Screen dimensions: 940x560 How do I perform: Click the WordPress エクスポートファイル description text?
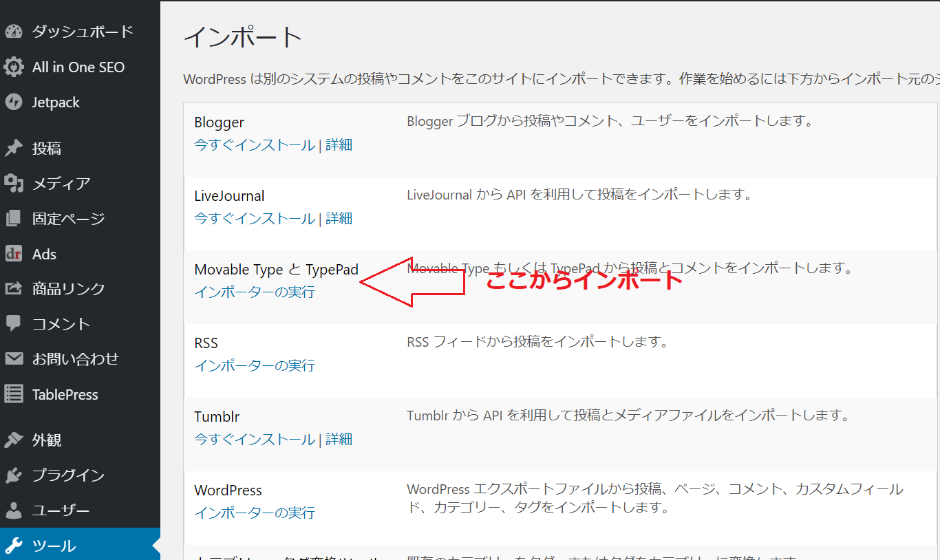[x=655, y=499]
